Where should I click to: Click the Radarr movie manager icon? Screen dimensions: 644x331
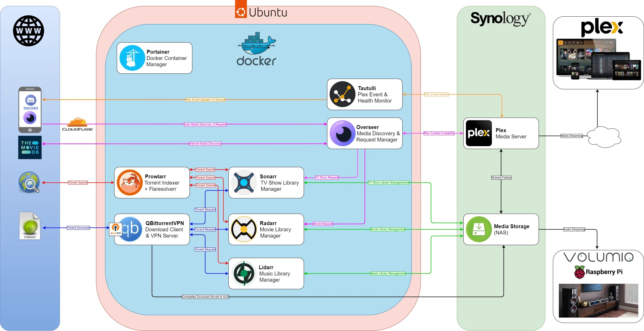coord(243,229)
